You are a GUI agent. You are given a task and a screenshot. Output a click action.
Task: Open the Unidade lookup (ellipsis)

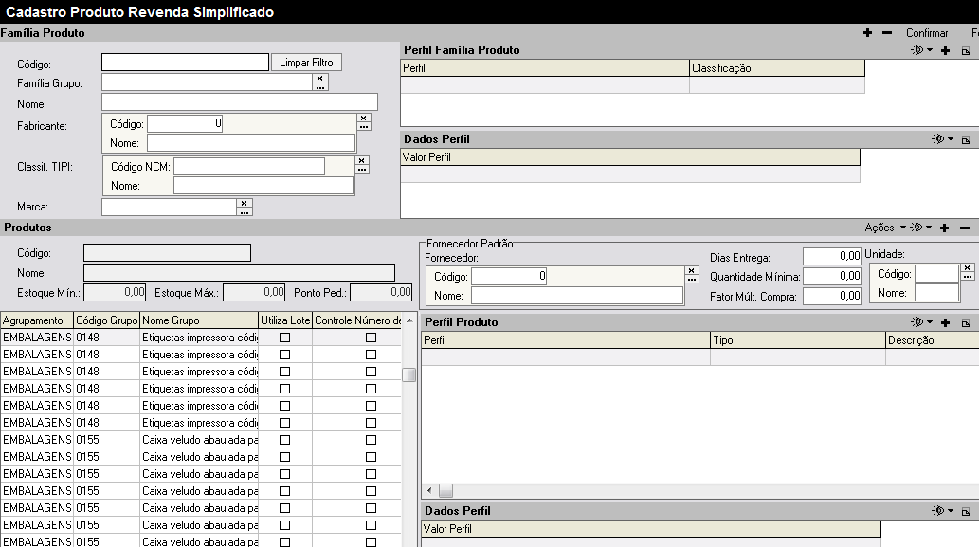click(968, 276)
